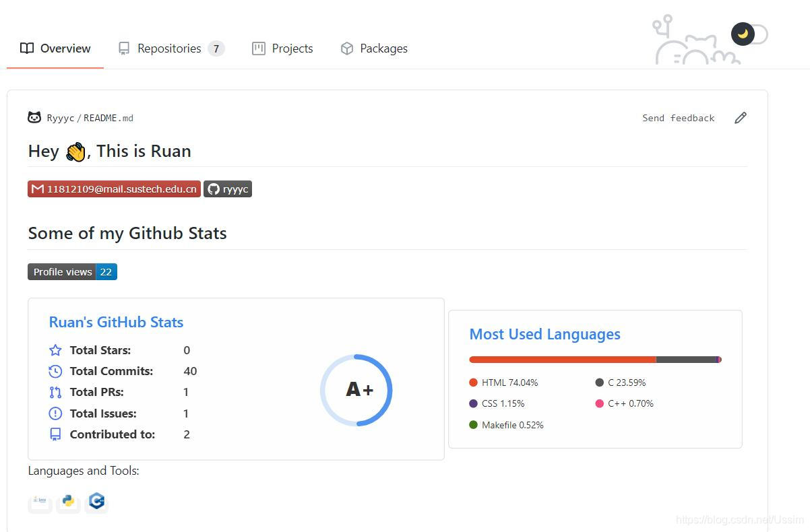The width and height of the screenshot is (810, 532).
Task: Click the 'Hey, This is Ruan' heading
Action: 110,151
